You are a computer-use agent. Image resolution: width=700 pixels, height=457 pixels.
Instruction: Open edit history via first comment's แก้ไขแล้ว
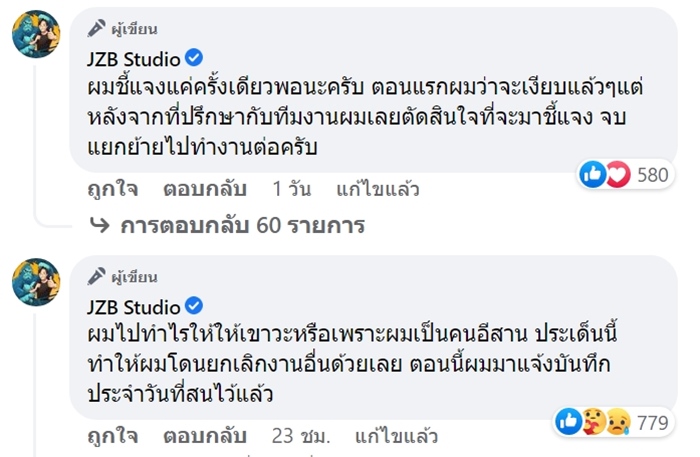378,188
